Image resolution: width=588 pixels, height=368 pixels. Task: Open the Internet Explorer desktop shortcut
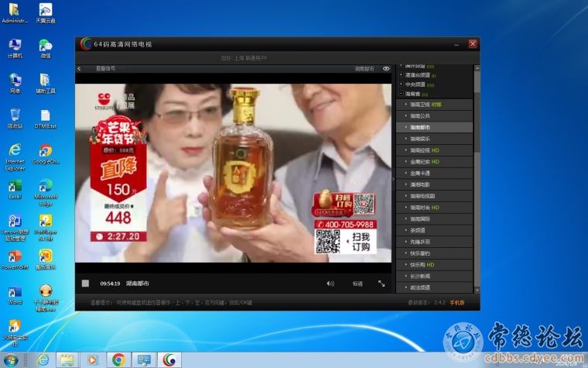point(15,157)
